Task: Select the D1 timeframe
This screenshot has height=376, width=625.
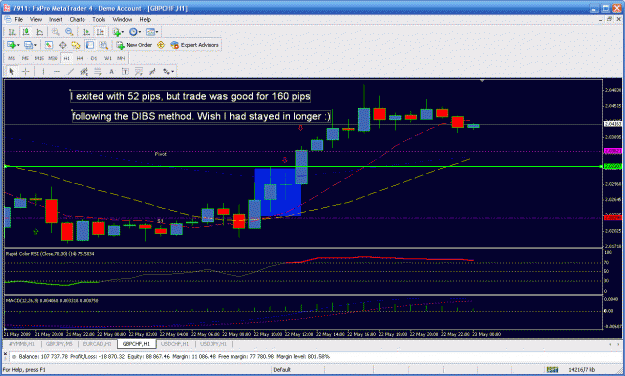Action: tap(94, 58)
